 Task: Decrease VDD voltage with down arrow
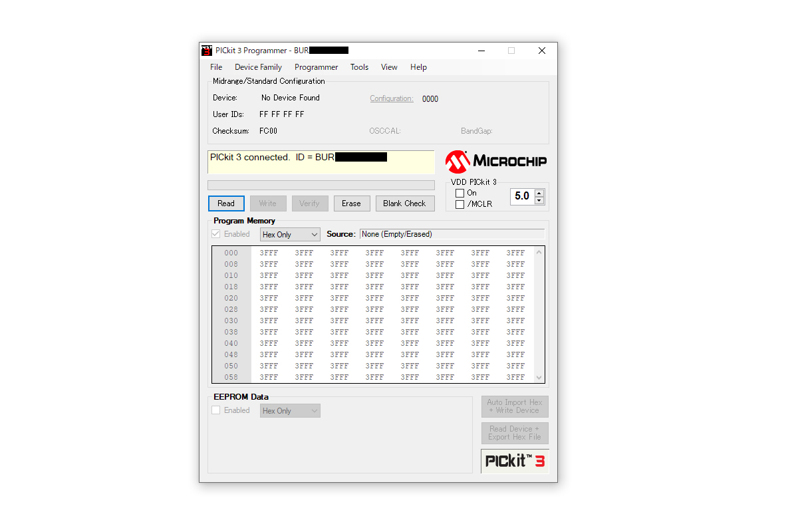539,200
